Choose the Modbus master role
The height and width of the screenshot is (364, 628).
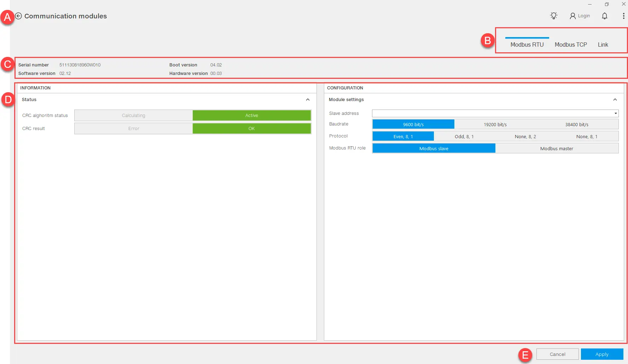[x=557, y=148]
